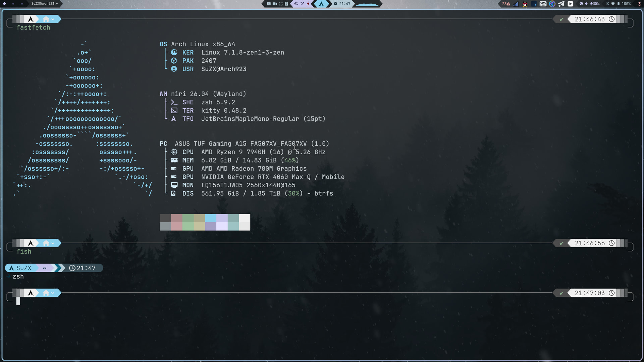Mute the speaker volume icon
The width and height of the screenshot is (644, 362).
pos(586,4)
